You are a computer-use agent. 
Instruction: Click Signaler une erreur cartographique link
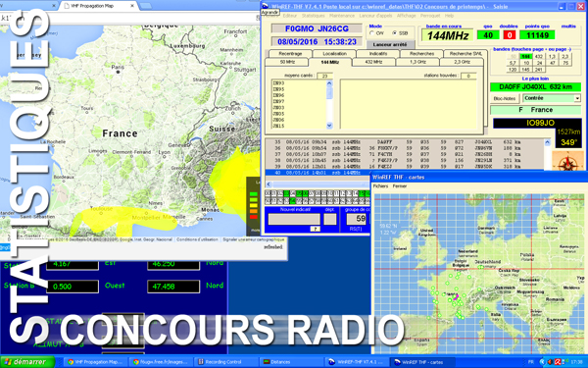coord(254,239)
